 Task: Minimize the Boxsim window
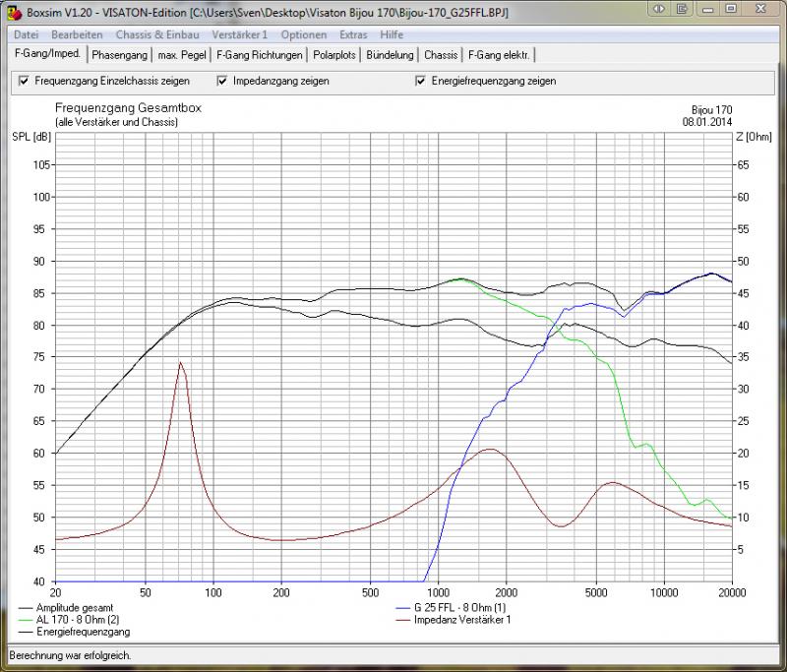click(707, 9)
